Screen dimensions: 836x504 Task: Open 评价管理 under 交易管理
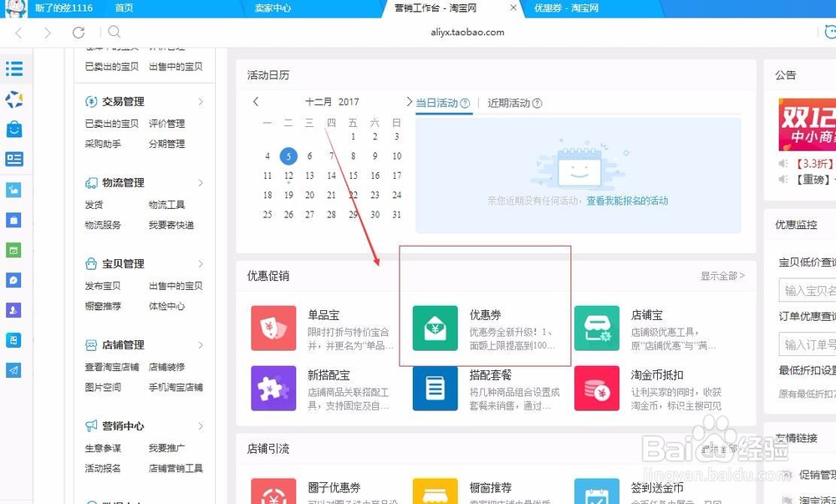(x=167, y=124)
